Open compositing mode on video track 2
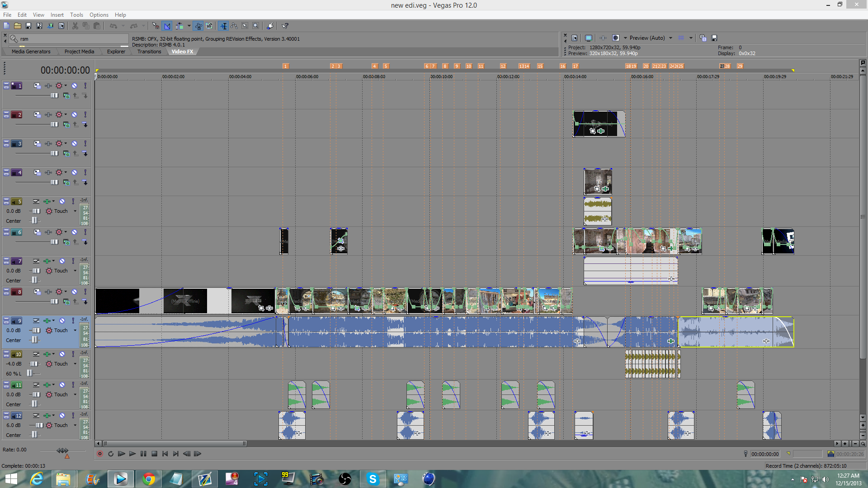 tap(66, 125)
